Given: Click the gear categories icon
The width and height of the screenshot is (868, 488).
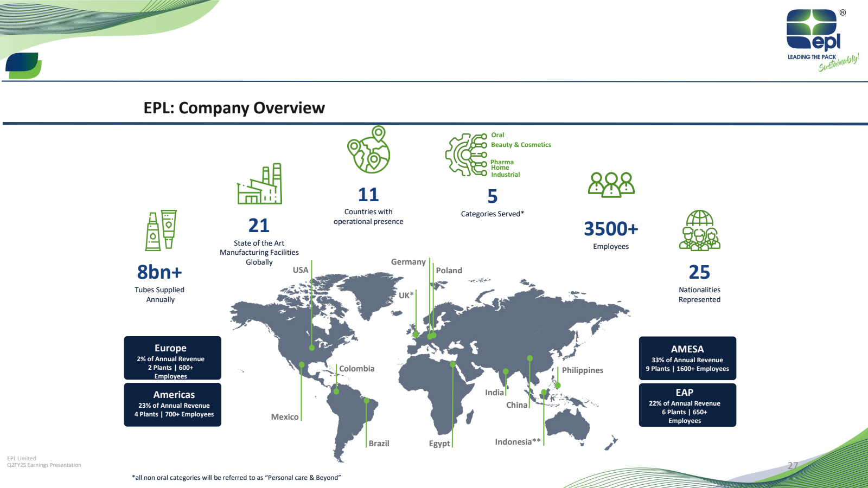Looking at the screenshot, I should (467, 155).
